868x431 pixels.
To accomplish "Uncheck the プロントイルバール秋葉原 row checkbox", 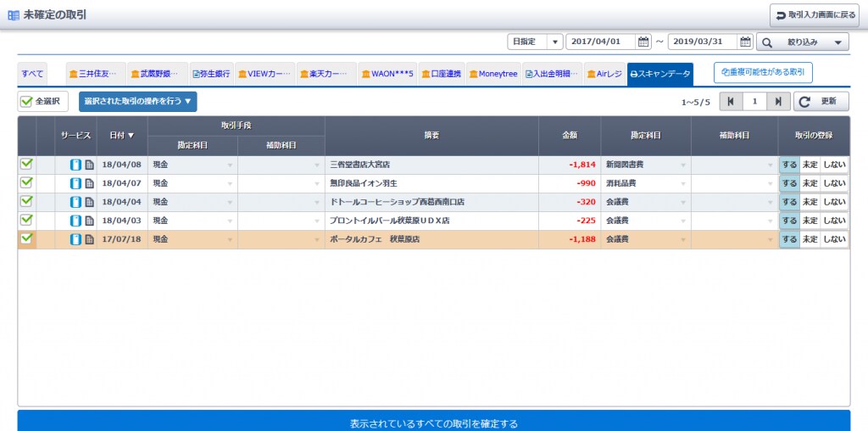I will pos(26,220).
